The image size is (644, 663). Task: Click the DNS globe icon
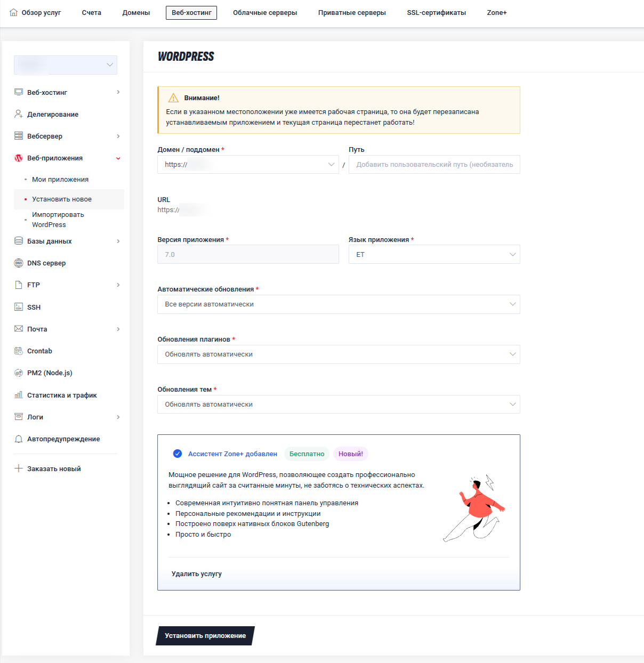[x=19, y=263]
